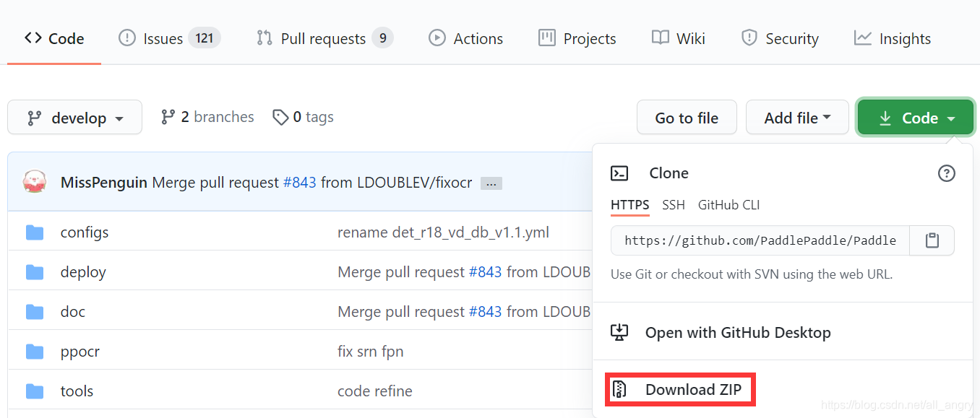The image size is (980, 418).
Task: Click the Code brackets icon in tab
Action: 33,38
